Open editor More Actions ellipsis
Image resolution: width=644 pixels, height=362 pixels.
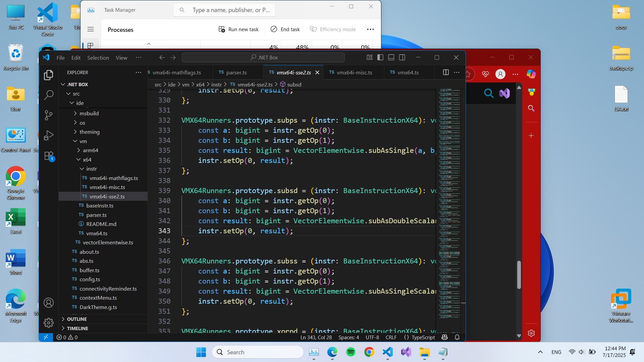coord(457,72)
